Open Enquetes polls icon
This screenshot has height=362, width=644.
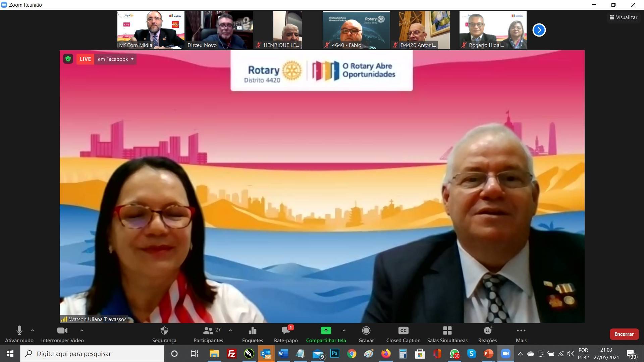[252, 331]
